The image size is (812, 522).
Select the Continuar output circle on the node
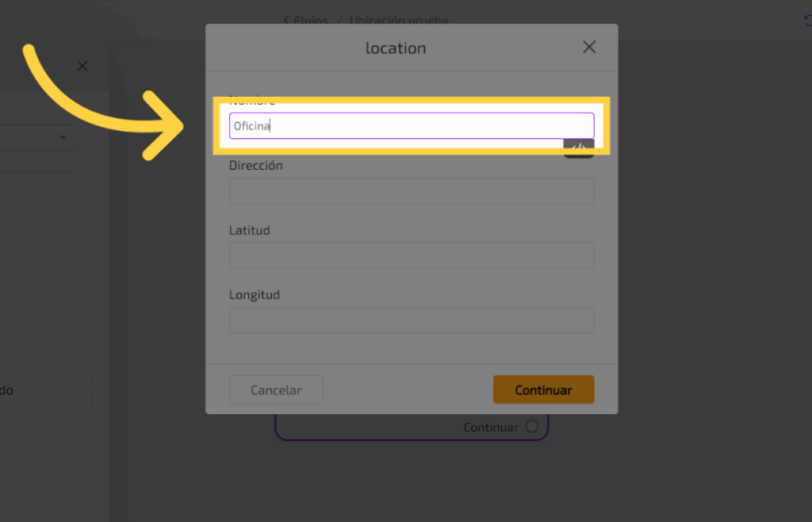(x=531, y=427)
